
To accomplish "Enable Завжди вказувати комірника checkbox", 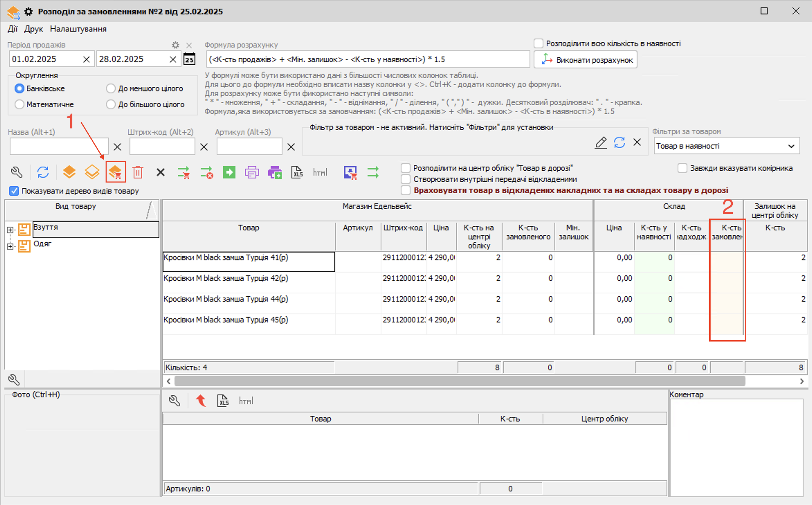I will (682, 168).
